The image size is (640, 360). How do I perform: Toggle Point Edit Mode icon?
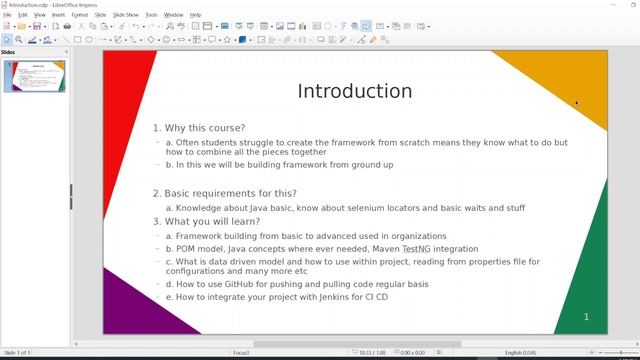tap(361, 40)
